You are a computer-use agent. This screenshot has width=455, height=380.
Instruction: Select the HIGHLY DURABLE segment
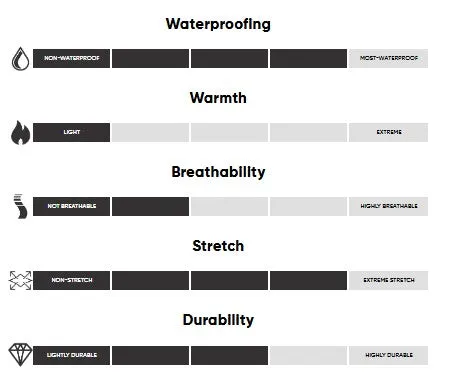click(388, 355)
